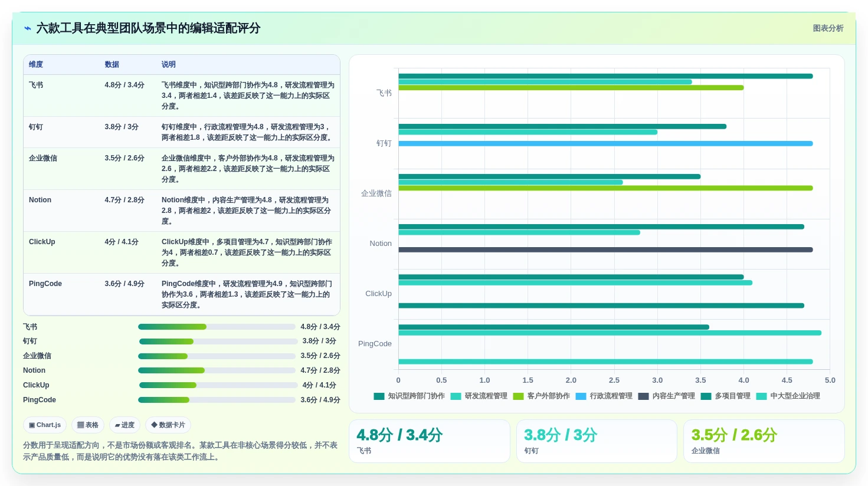Image resolution: width=868 pixels, height=486 pixels.
Task: Click the green 客户外部协作 bar for 企业微信
Action: 605,188
